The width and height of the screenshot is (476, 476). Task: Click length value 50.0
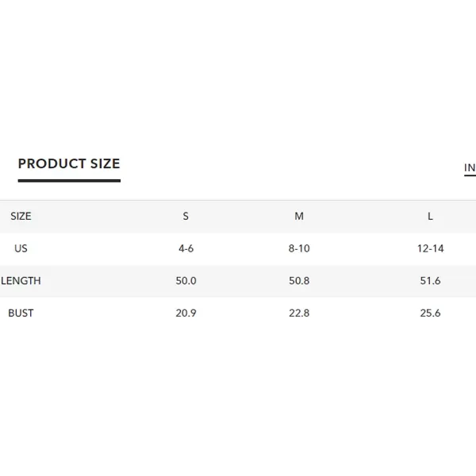point(186,281)
